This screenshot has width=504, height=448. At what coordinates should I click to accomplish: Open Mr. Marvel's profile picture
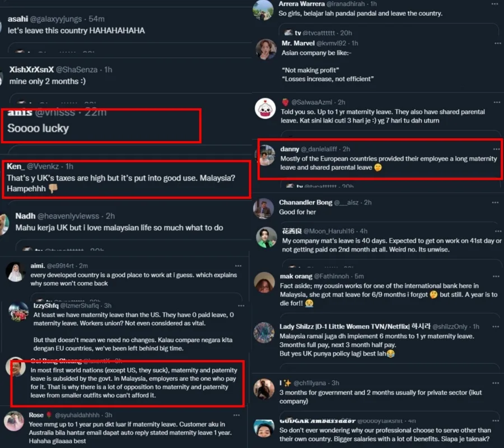[266, 49]
